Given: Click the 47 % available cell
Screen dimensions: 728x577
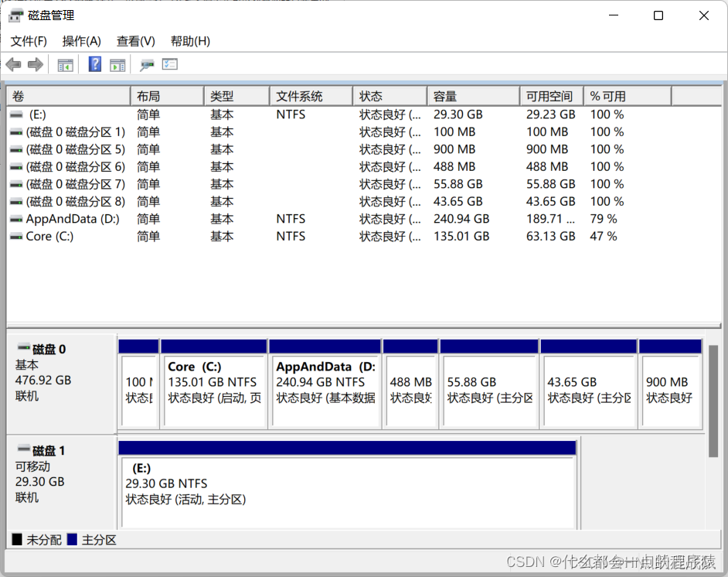Looking at the screenshot, I should click(604, 237).
